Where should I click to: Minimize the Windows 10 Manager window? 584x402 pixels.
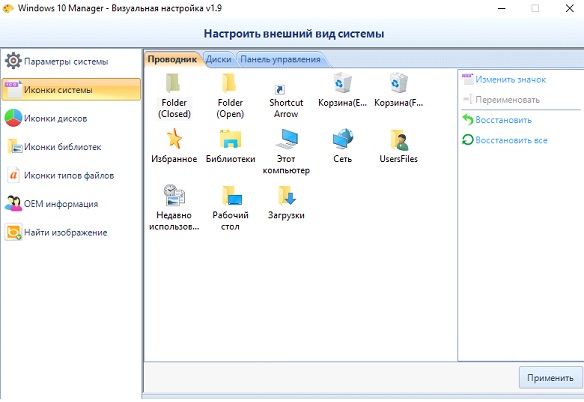(502, 8)
